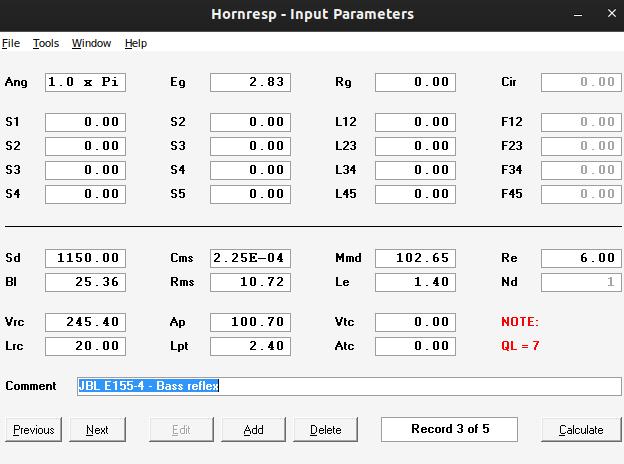Click the greyed F34 field
Screen dimensions: 624x464
(581, 170)
